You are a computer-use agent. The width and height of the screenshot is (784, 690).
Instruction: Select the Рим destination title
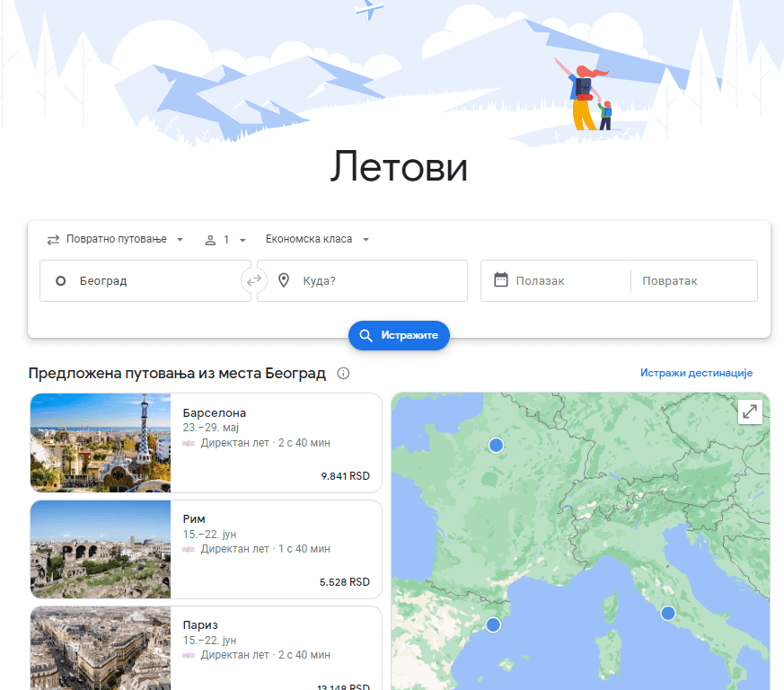(x=194, y=519)
